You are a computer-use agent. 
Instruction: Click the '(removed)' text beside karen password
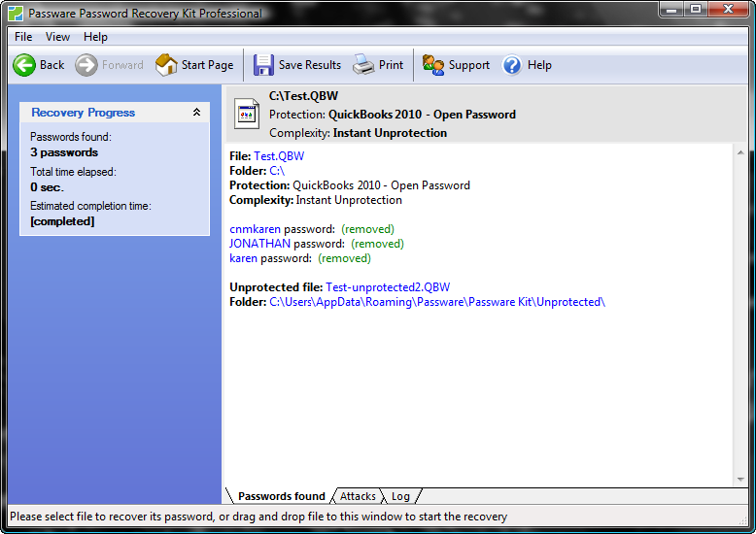[x=344, y=258]
